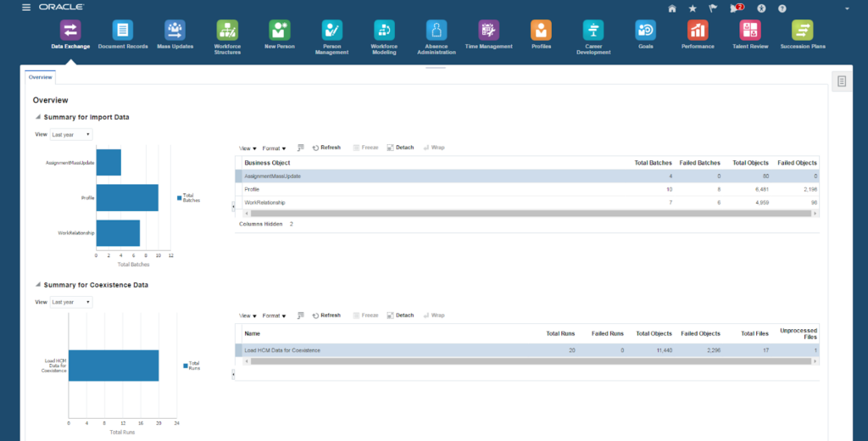This screenshot has height=441, width=868.
Task: Select the Overview tab
Action: click(41, 77)
